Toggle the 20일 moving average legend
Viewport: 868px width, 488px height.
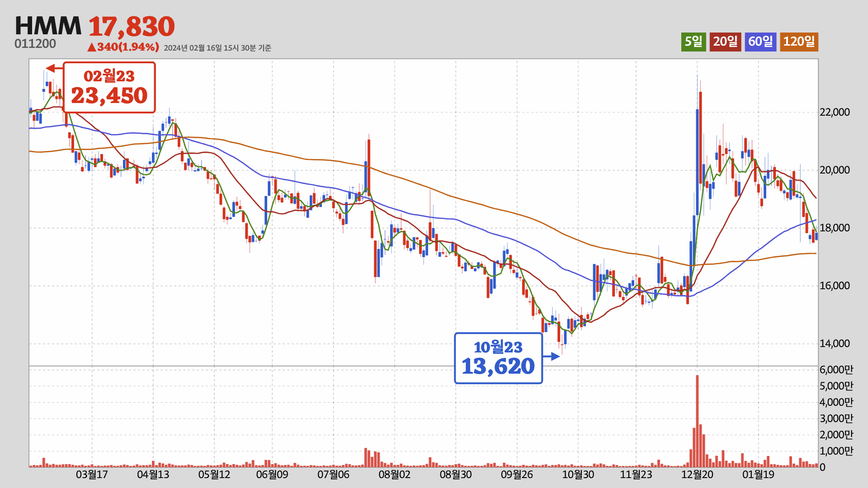(x=725, y=42)
